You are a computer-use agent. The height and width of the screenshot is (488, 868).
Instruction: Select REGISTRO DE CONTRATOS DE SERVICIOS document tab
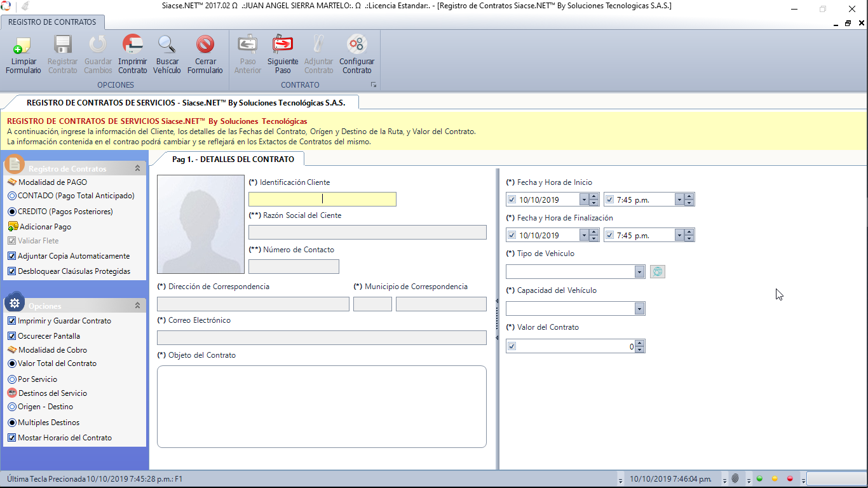tap(186, 102)
